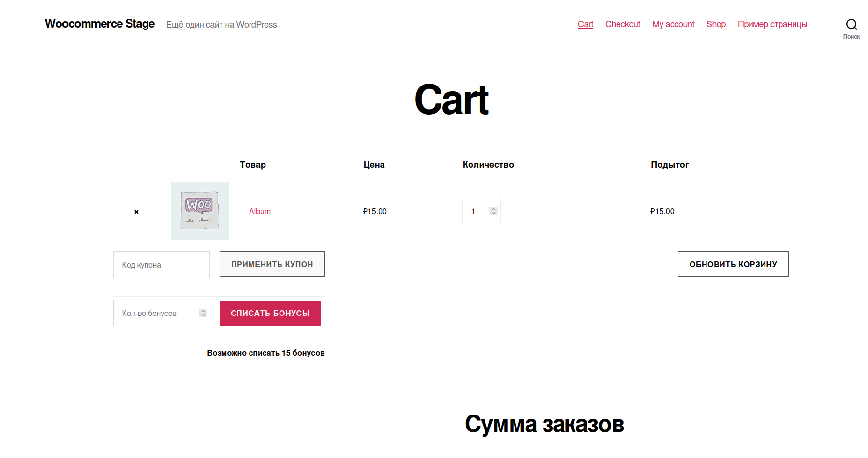Decrease Album quantity with the down arrow
Viewport: 868px width, 458px height.
click(494, 213)
